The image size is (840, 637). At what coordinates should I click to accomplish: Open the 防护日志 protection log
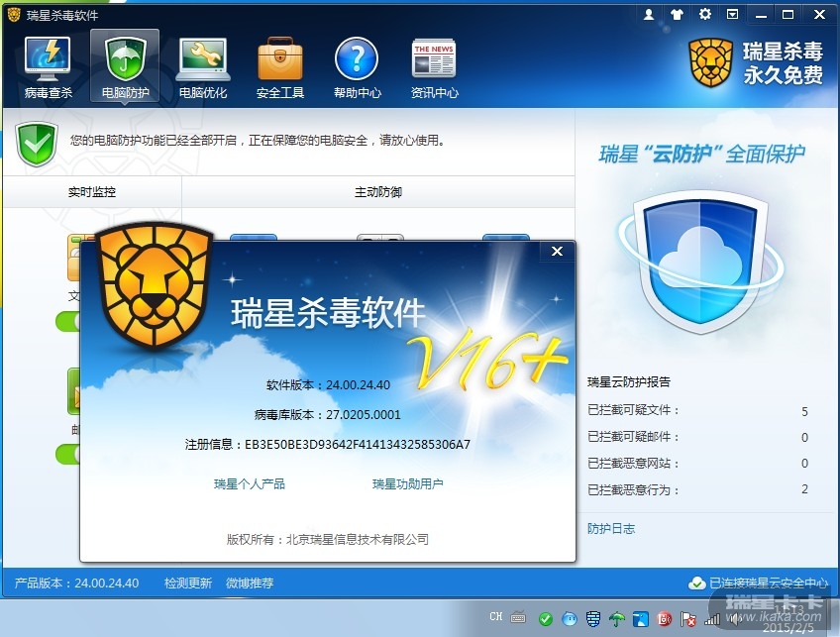[611, 529]
